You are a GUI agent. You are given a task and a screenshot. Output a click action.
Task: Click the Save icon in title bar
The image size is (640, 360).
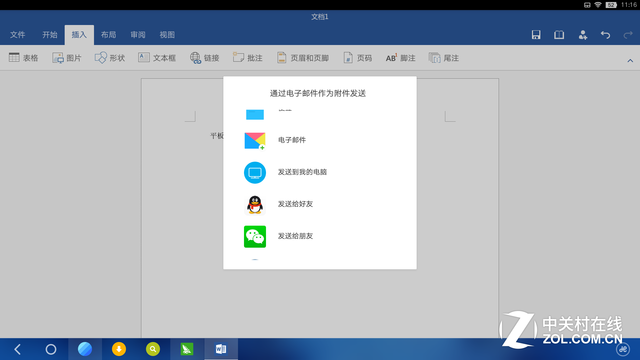point(536,35)
